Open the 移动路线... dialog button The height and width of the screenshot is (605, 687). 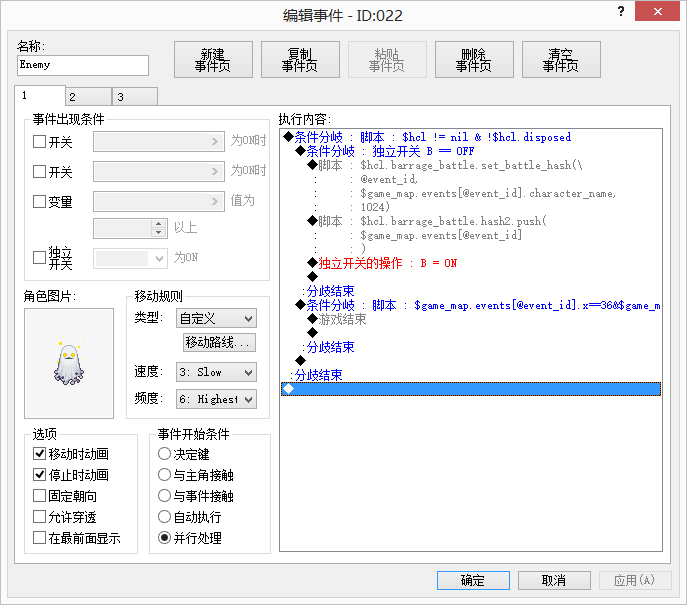(219, 342)
